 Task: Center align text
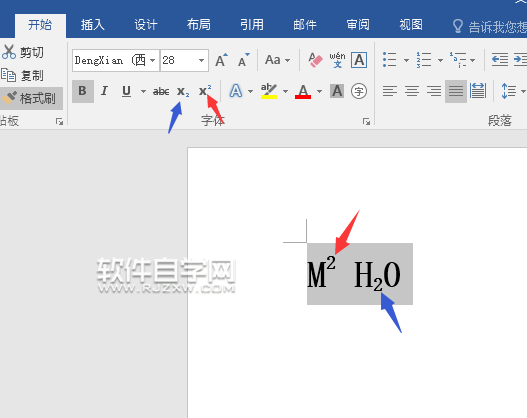click(412, 91)
